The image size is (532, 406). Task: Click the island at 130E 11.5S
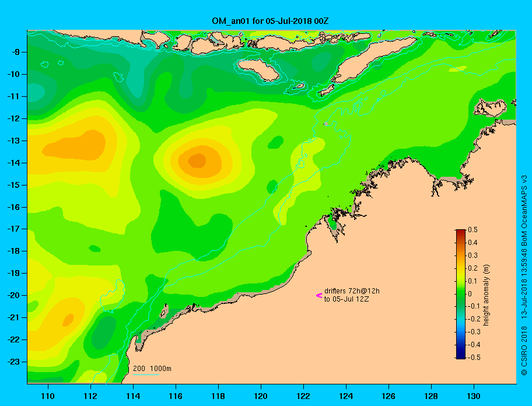(490, 108)
